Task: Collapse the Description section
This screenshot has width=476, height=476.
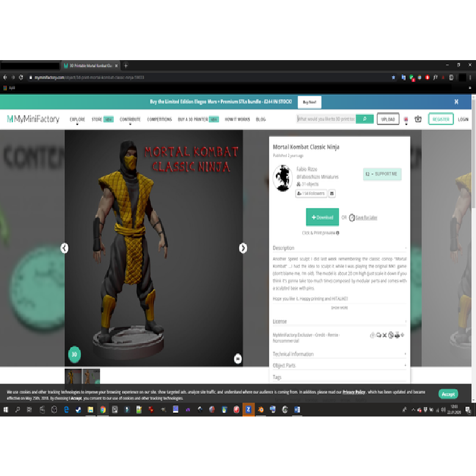Action: click(339, 248)
